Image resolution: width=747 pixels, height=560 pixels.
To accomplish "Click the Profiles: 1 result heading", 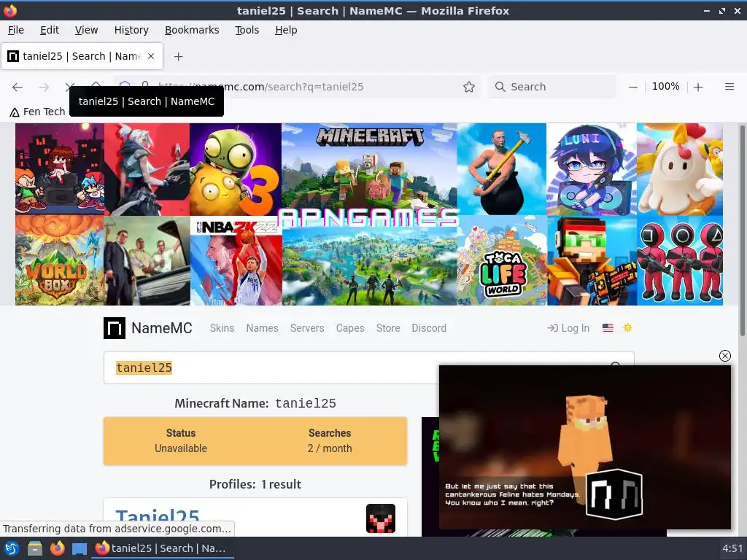I will click(255, 484).
